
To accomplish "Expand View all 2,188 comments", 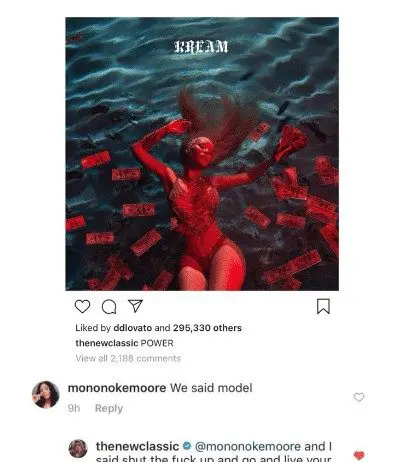I will (x=128, y=358).
